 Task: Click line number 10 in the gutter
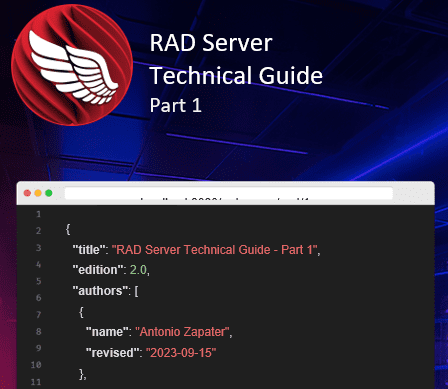point(36,365)
